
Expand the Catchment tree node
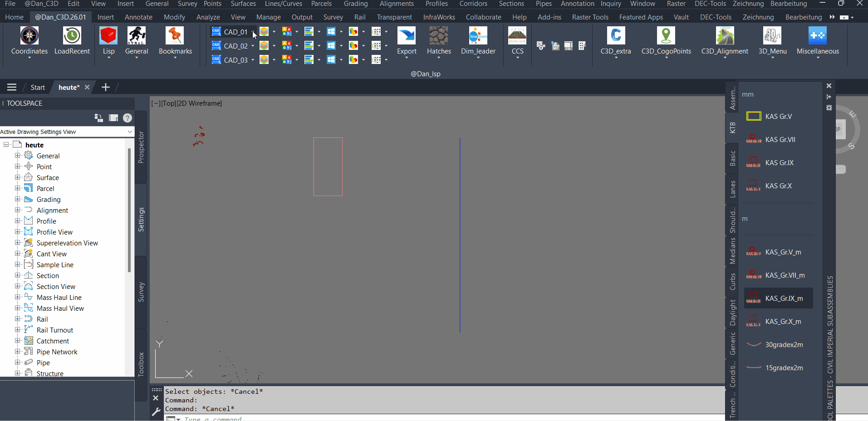click(x=18, y=341)
